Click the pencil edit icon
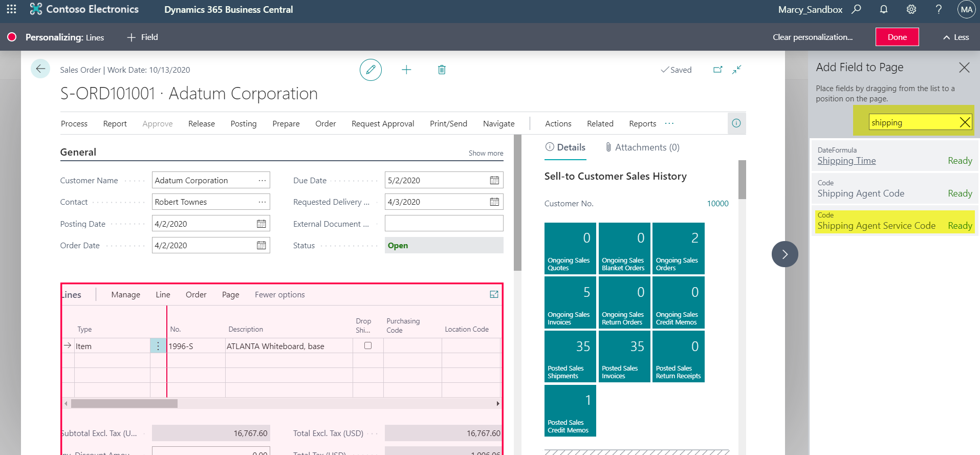This screenshot has height=455, width=980. click(x=371, y=70)
